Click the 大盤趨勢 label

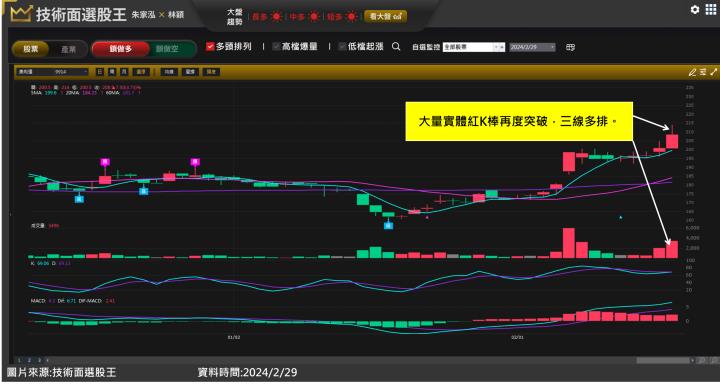[235, 17]
